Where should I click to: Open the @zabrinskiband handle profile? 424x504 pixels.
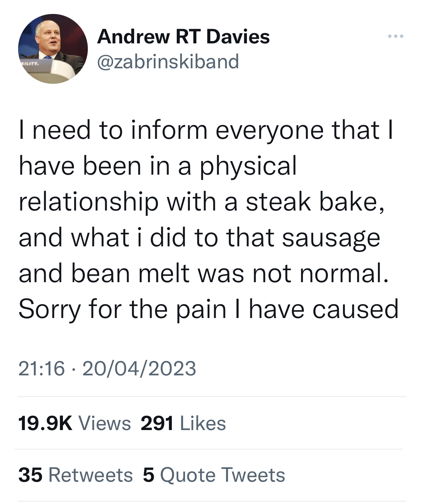point(168,61)
